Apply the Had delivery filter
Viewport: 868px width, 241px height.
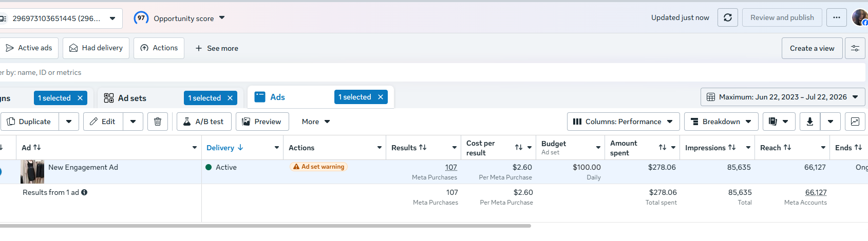(96, 48)
